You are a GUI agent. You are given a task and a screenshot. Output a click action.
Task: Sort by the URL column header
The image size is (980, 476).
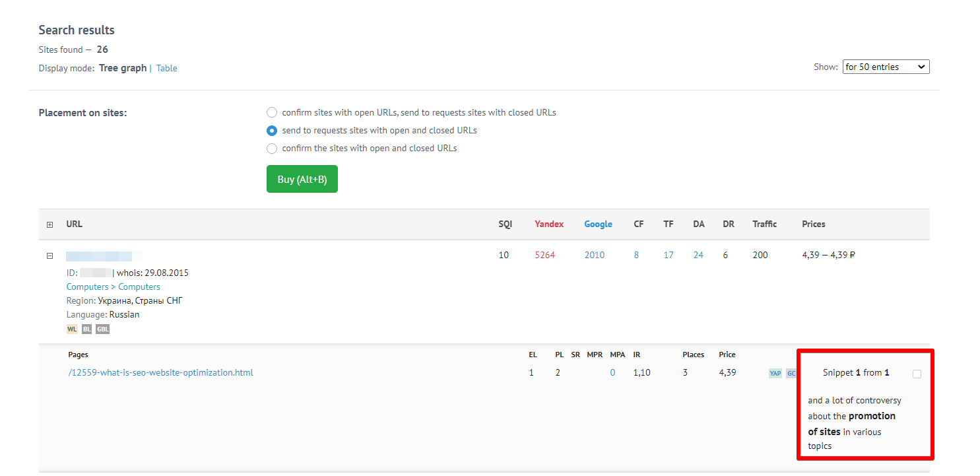point(75,224)
